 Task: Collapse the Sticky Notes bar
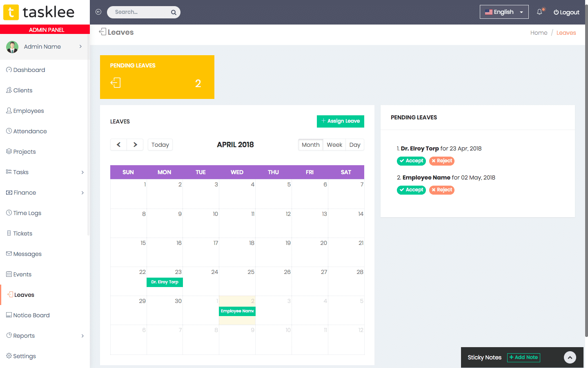pyautogui.click(x=570, y=357)
